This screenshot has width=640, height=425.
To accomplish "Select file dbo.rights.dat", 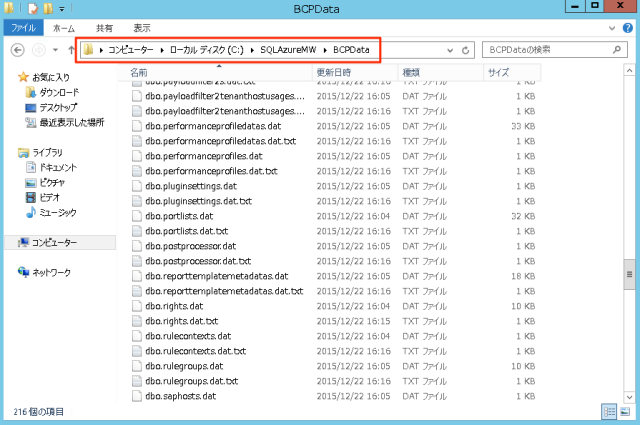I will (x=174, y=306).
